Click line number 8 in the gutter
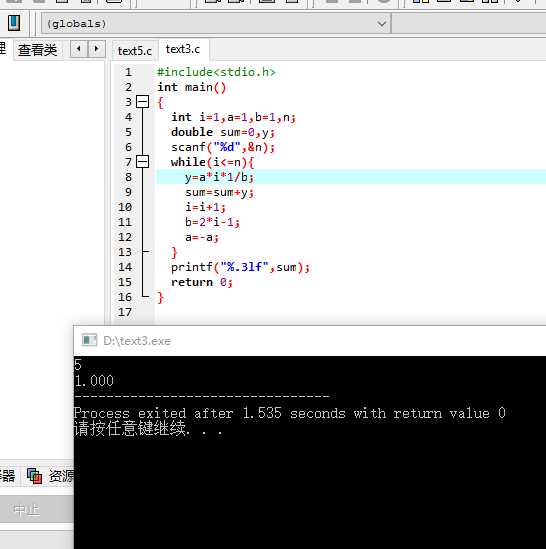This screenshot has height=549, width=546. [129, 177]
